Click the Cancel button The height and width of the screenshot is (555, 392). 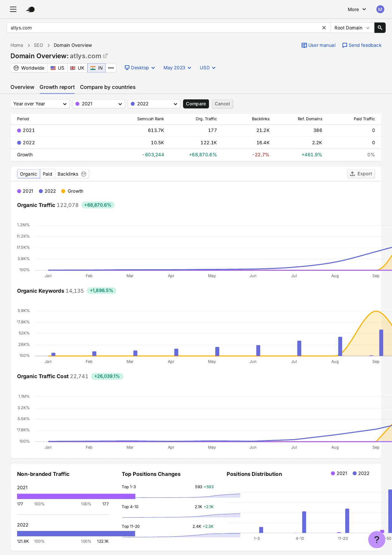click(222, 104)
